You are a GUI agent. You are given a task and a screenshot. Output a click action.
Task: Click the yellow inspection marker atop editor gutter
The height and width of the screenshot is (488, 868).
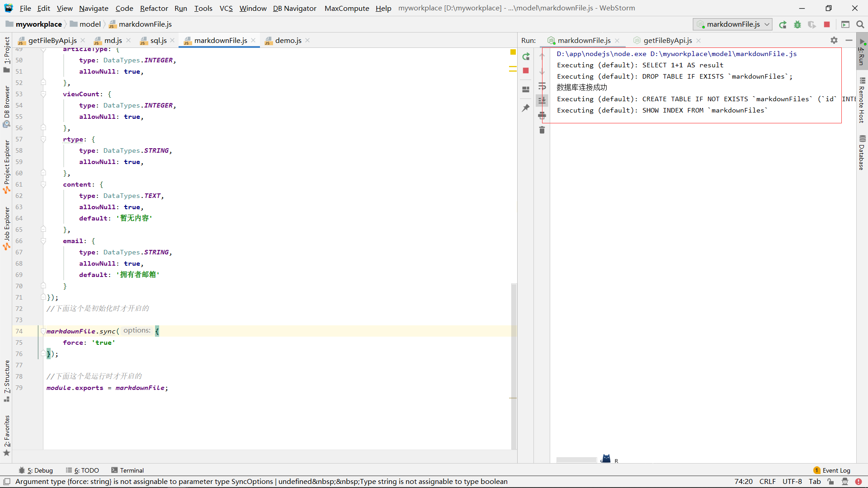(513, 52)
